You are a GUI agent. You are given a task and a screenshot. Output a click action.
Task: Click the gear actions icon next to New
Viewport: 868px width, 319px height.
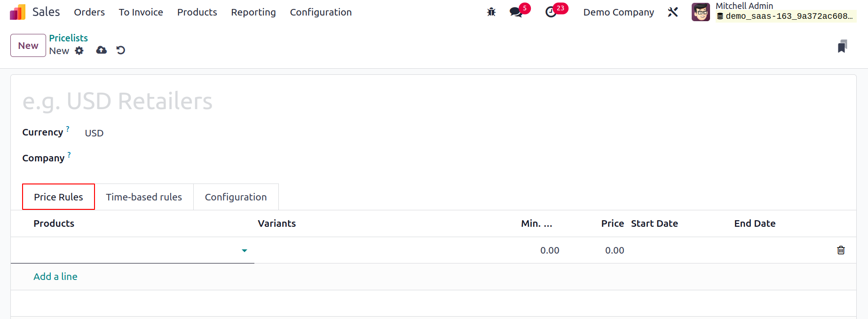pyautogui.click(x=79, y=50)
